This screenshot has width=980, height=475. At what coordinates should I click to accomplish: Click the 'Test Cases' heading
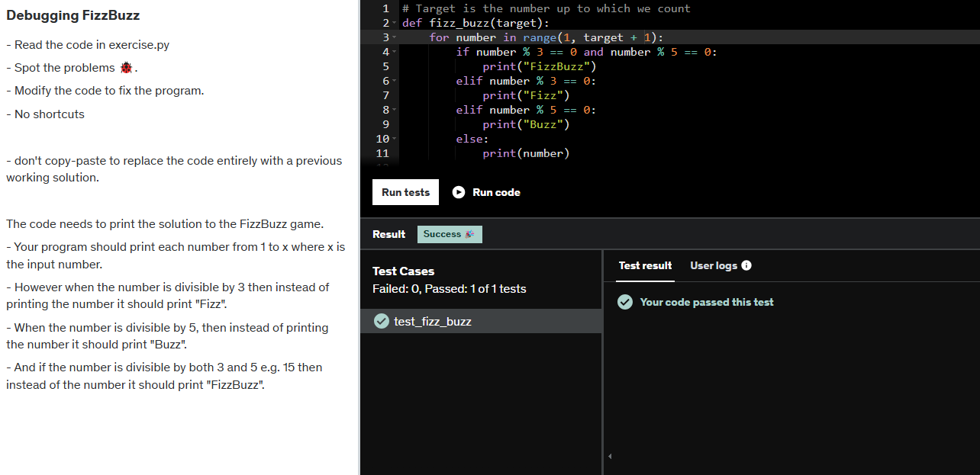[x=403, y=271]
